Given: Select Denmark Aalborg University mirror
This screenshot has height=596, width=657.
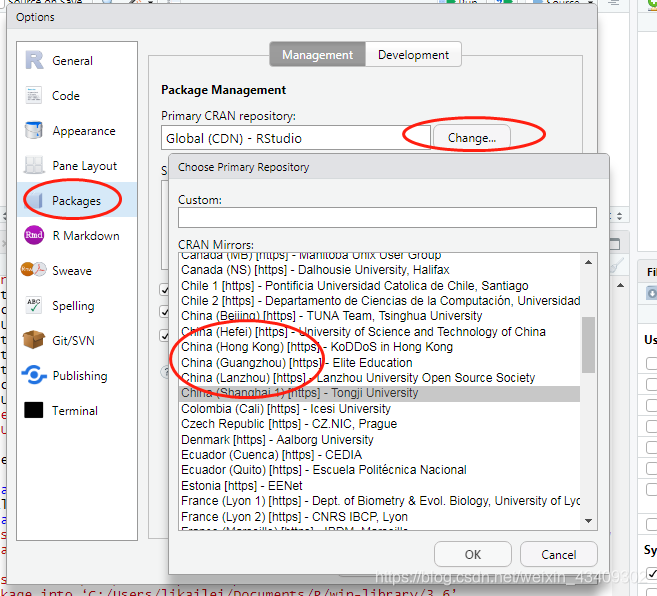Looking at the screenshot, I should 379,440.
